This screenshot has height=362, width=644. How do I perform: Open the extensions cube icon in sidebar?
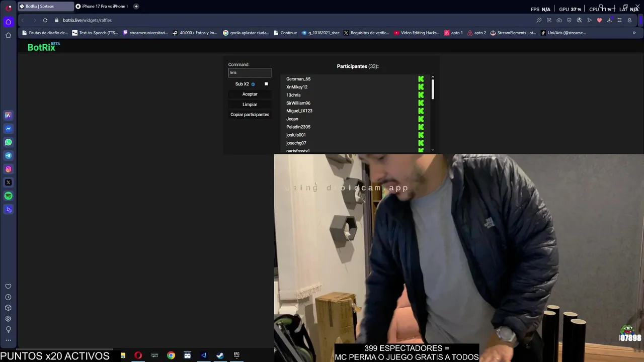(8, 308)
